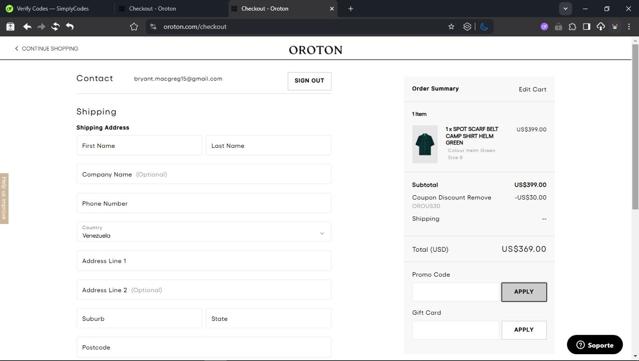
Task: Focus the State field
Action: 269,319
